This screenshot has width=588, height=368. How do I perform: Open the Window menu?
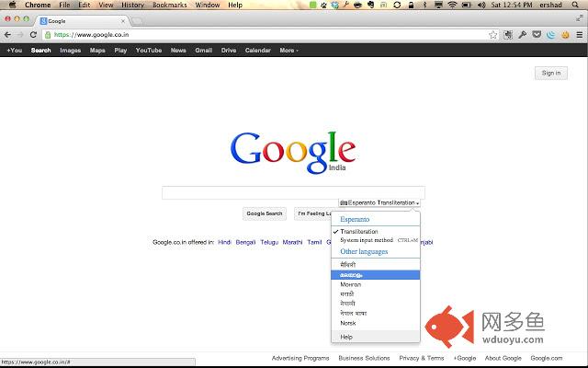click(x=208, y=5)
